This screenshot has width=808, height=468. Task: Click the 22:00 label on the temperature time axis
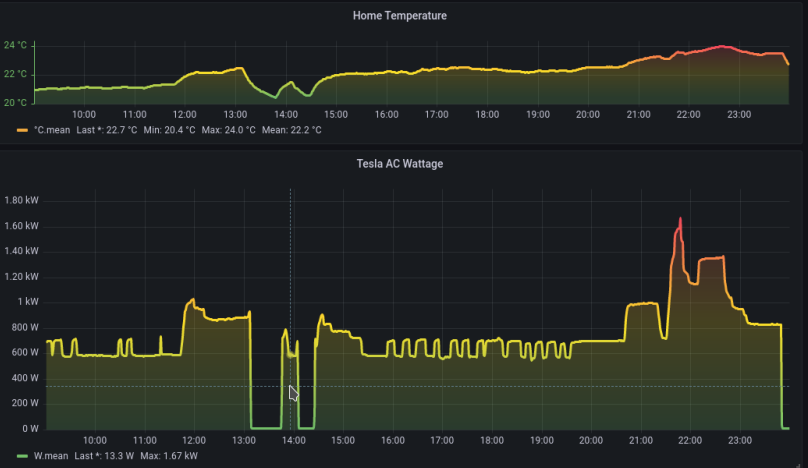point(688,114)
